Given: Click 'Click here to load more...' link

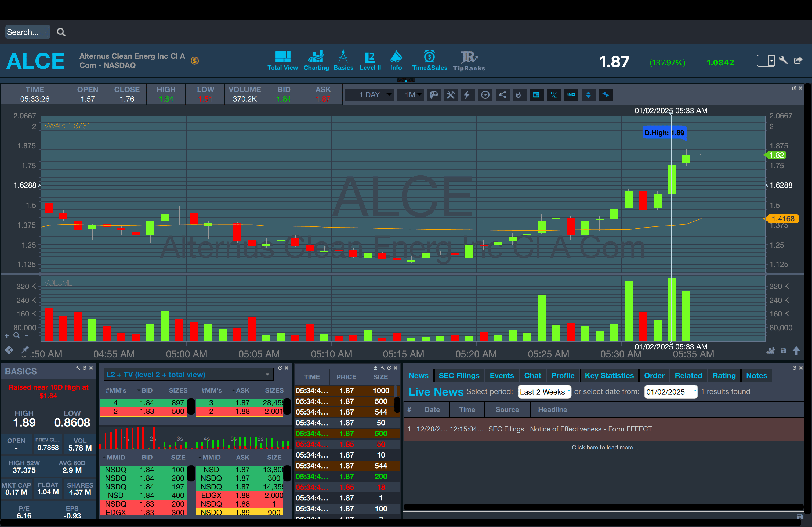Looking at the screenshot, I should coord(604,447).
